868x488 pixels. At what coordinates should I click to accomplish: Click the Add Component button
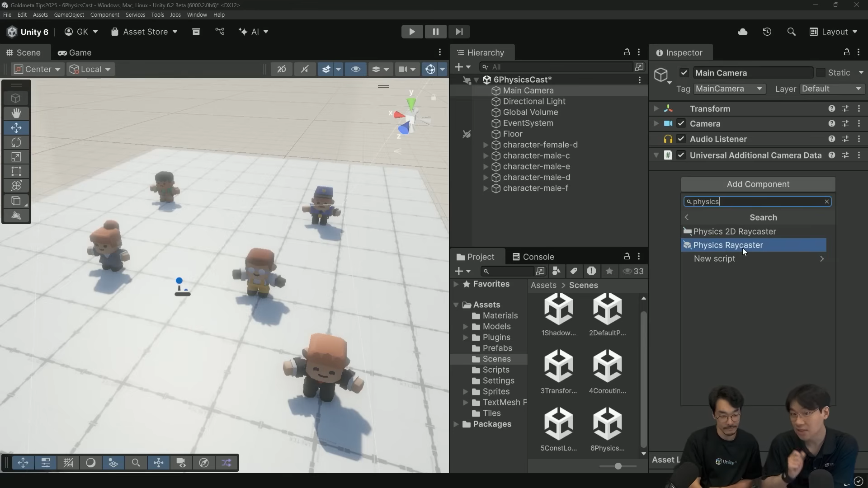tap(758, 184)
